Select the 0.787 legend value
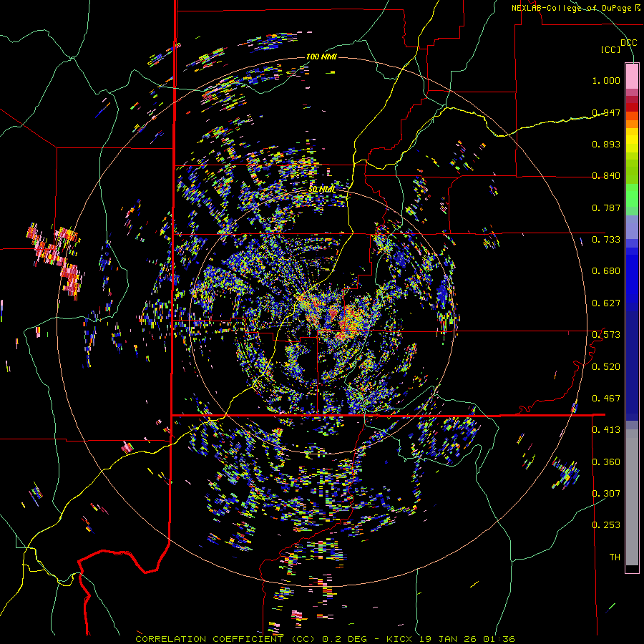 (x=606, y=208)
